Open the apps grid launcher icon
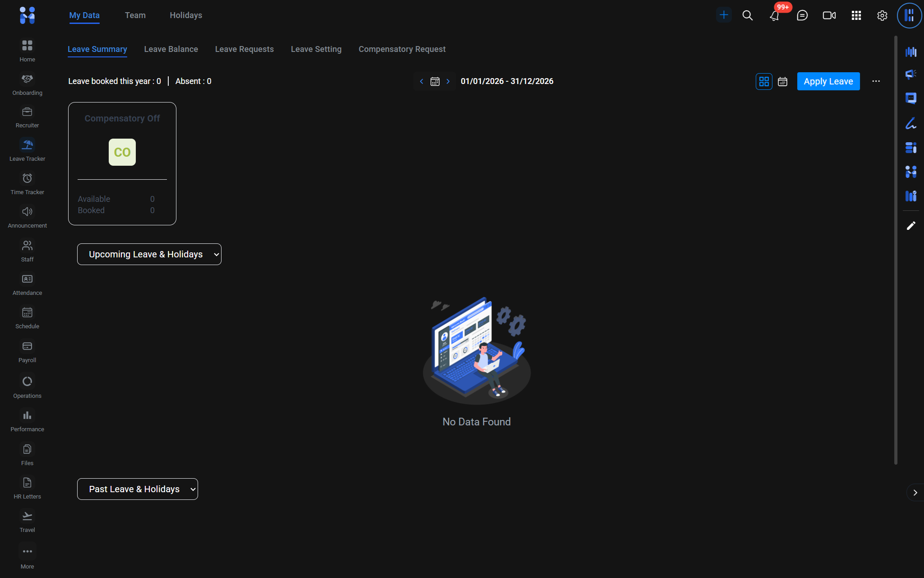The height and width of the screenshot is (578, 924). click(856, 15)
